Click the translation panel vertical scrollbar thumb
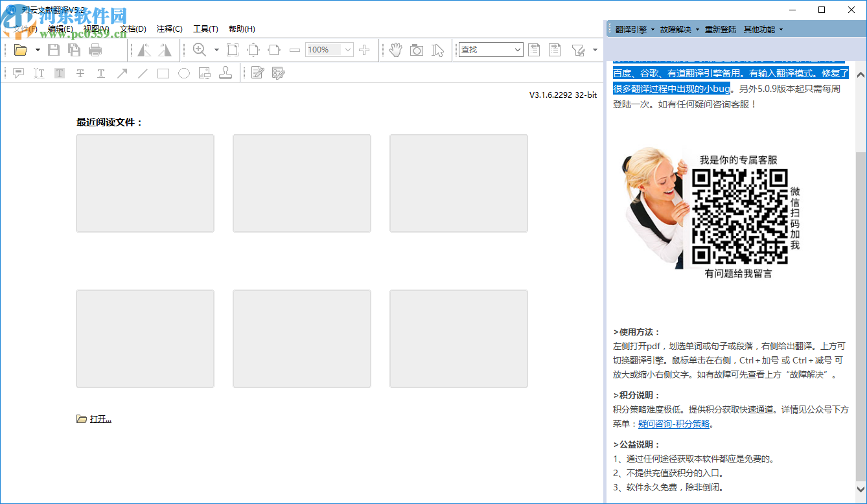Image resolution: width=867 pixels, height=504 pixels. [861, 316]
